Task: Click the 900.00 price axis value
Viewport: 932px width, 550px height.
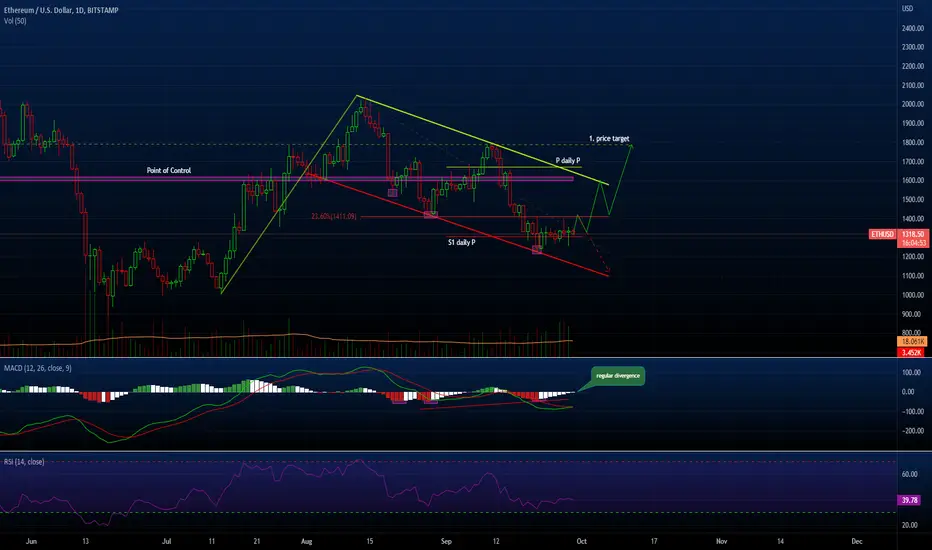Action: pos(912,314)
